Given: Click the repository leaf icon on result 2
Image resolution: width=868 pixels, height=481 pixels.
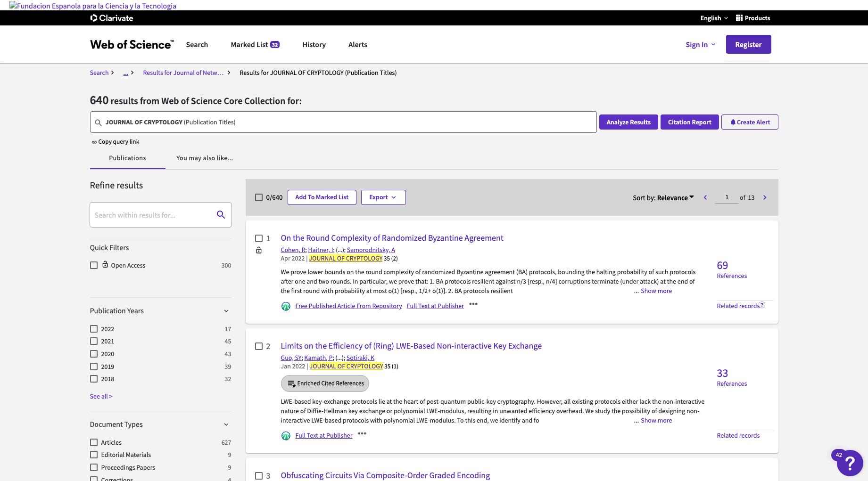Looking at the screenshot, I should point(286,436).
